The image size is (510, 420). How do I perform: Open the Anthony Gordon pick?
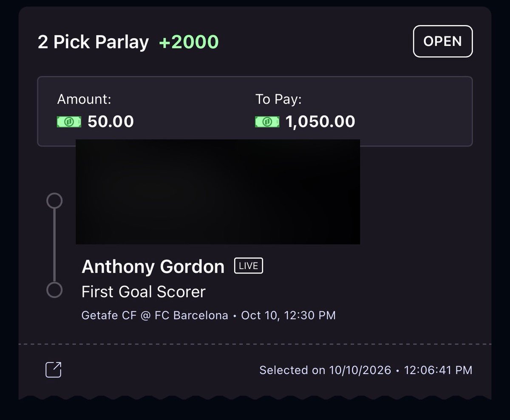(x=153, y=267)
